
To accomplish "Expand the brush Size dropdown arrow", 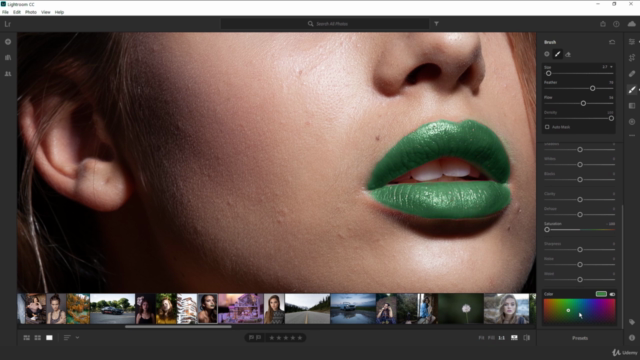I will pyautogui.click(x=611, y=67).
